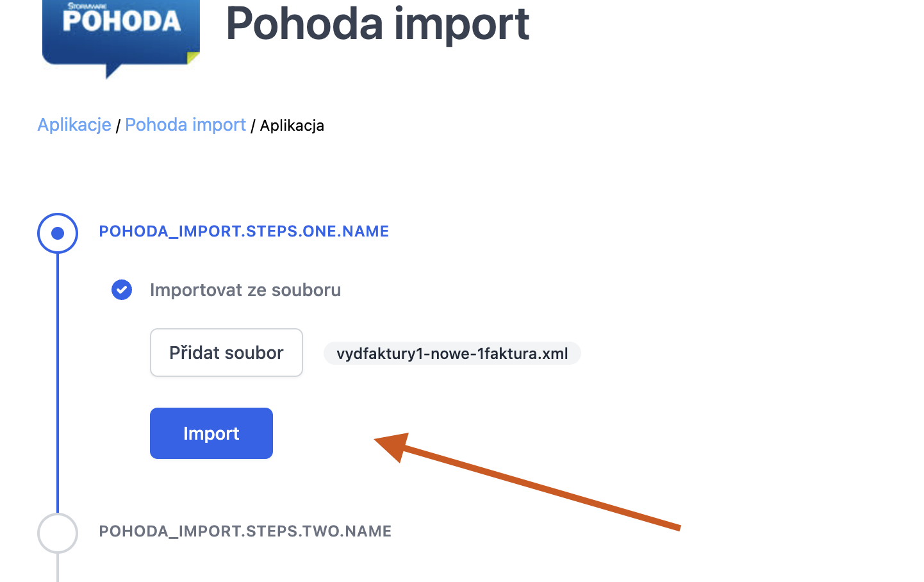
Task: Switch to the POHODA_IMPORT.STEPS.TWO.NAME step title
Action: (x=245, y=531)
